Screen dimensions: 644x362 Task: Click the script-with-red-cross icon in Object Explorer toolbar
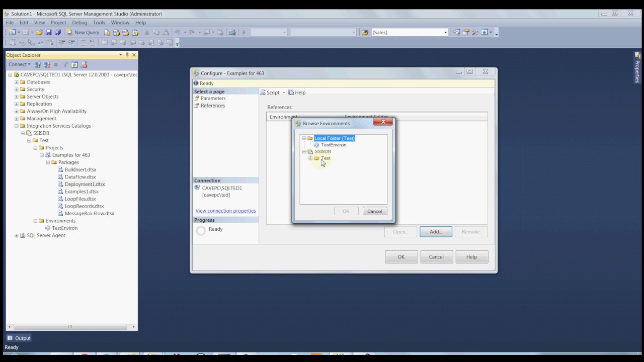coord(84,64)
